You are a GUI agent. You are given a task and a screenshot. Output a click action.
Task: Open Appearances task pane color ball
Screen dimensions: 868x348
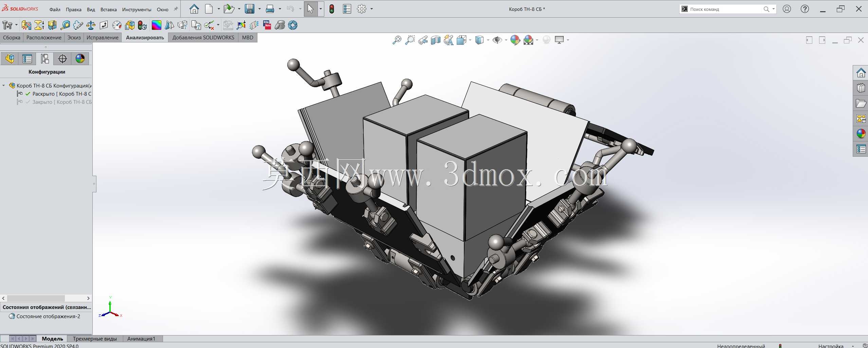[861, 134]
